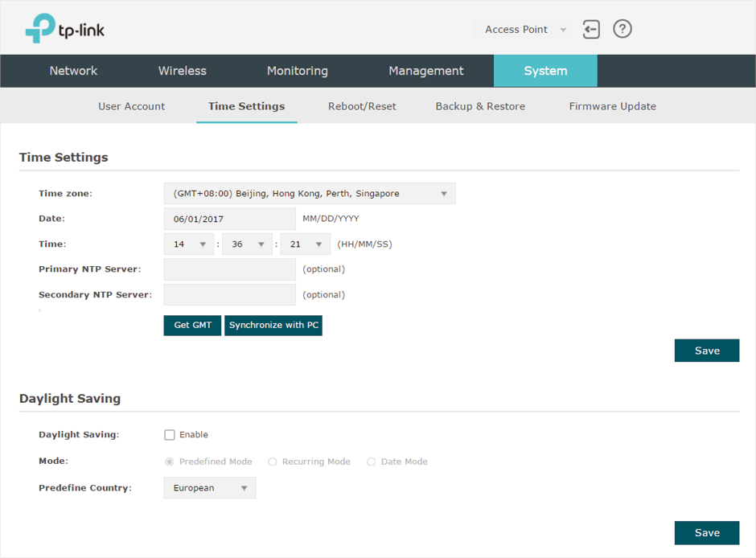Click the tp-link logo
Screen dimensions: 756x558
[x=64, y=28]
